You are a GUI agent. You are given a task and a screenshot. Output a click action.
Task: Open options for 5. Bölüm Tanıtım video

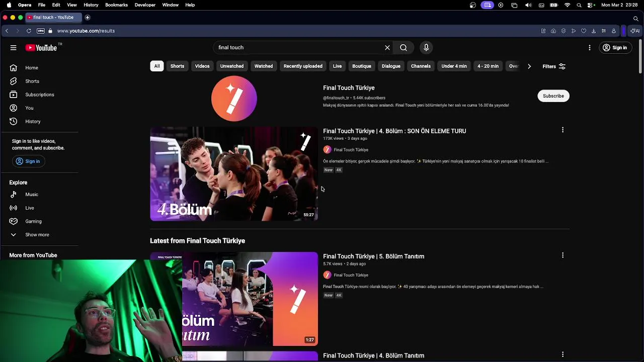pos(562,255)
